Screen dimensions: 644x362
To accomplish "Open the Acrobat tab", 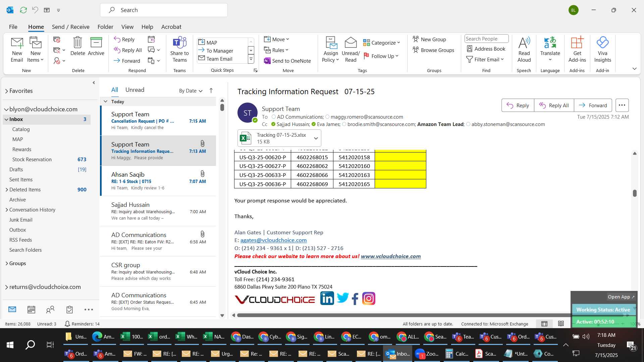I will click(x=171, y=27).
